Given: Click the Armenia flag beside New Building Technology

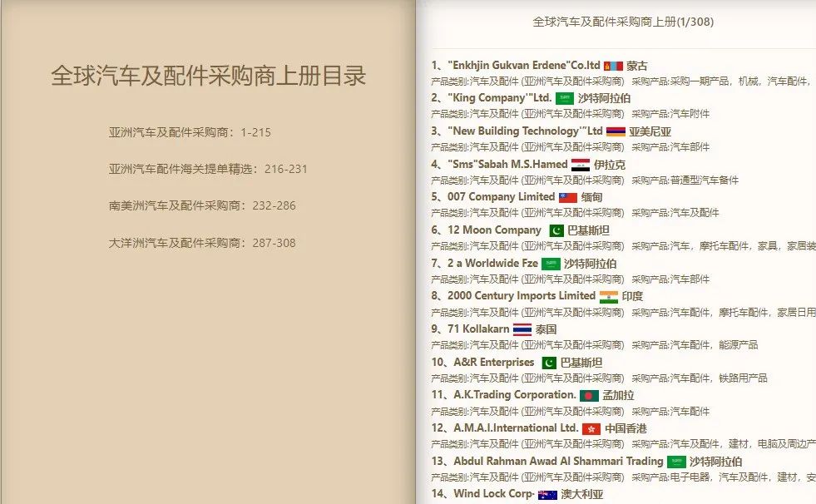Looking at the screenshot, I should click(616, 131).
